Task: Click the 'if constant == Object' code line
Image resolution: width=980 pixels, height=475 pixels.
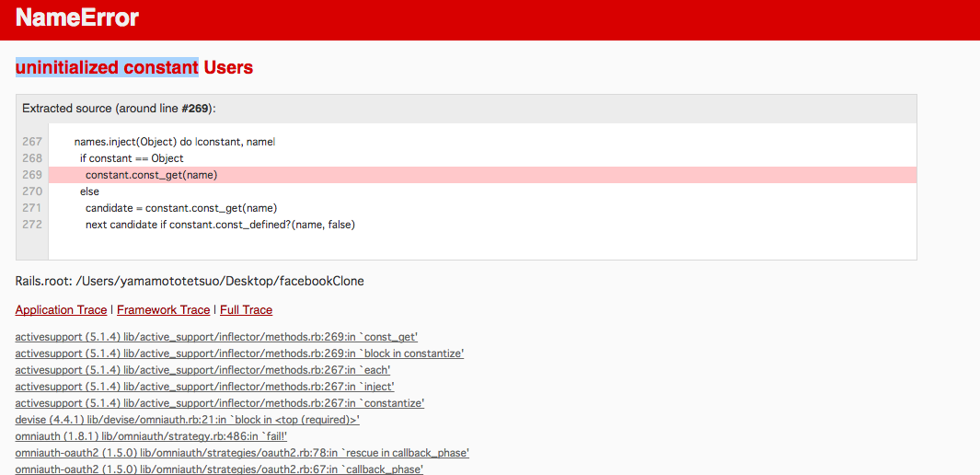Action: tap(132, 158)
